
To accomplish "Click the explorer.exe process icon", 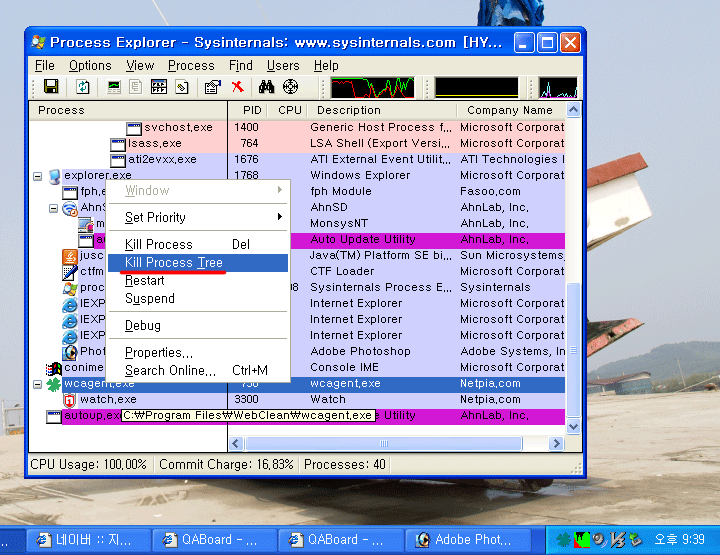I will click(x=54, y=176).
